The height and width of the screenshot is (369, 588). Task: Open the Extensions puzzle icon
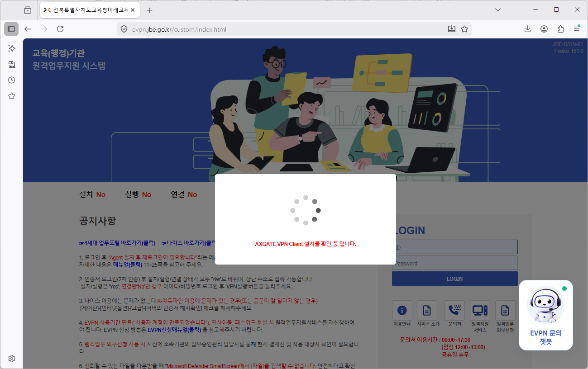click(x=560, y=29)
